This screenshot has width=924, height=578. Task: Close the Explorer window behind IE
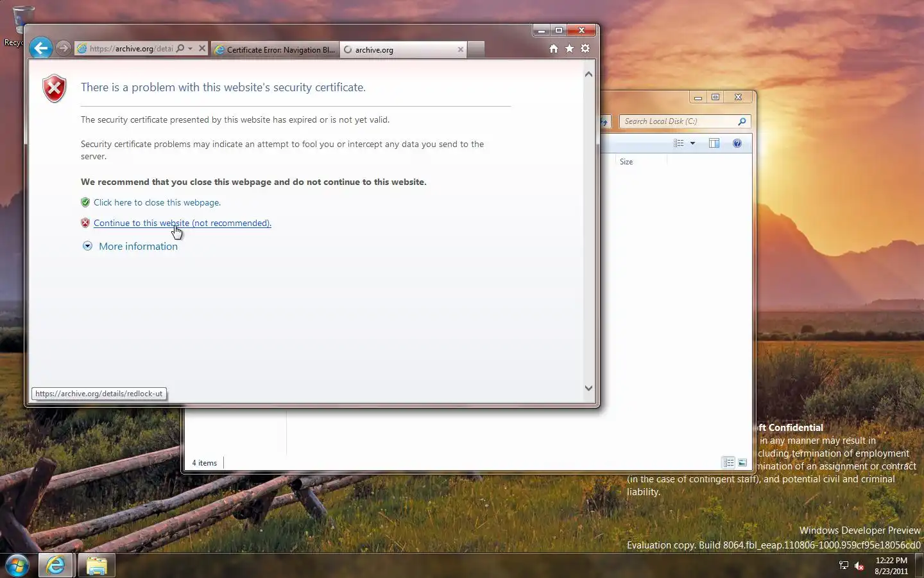pyautogui.click(x=739, y=98)
